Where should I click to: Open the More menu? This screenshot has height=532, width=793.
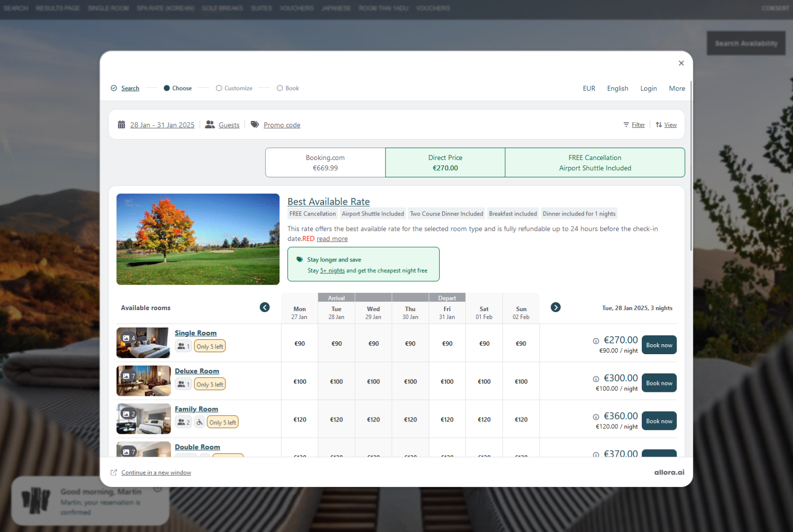[x=677, y=88]
